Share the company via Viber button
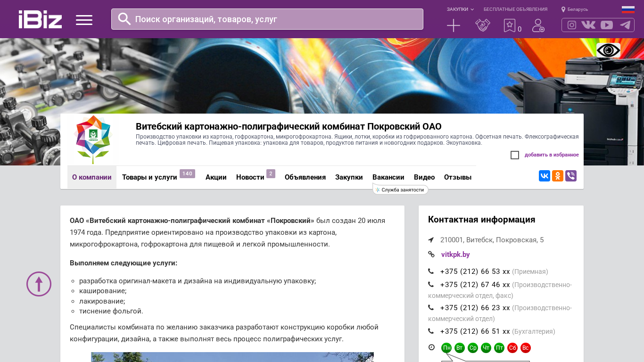Image resolution: width=644 pixels, height=362 pixels. coord(571,176)
